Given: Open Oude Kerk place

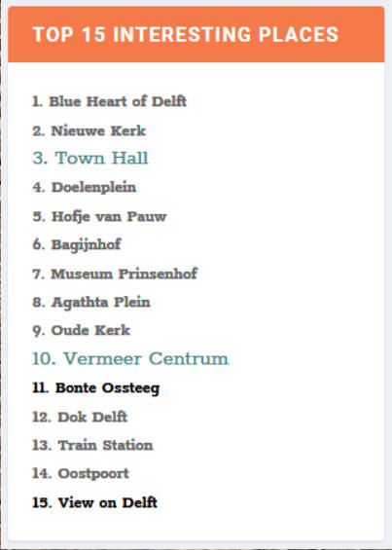Looking at the screenshot, I should click(81, 330).
